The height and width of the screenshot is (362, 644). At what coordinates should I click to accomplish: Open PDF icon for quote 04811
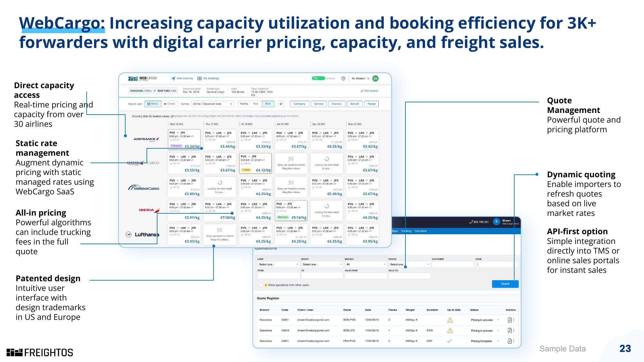(509, 341)
